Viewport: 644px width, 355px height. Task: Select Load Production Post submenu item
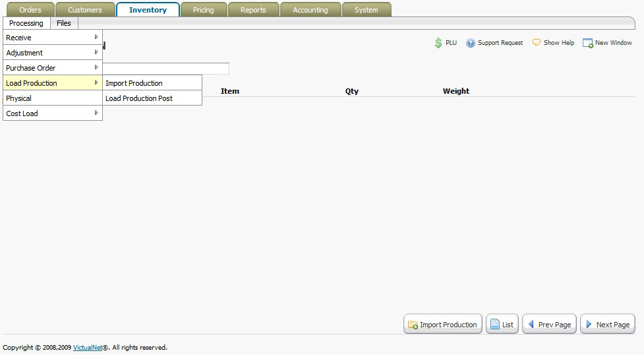point(152,98)
